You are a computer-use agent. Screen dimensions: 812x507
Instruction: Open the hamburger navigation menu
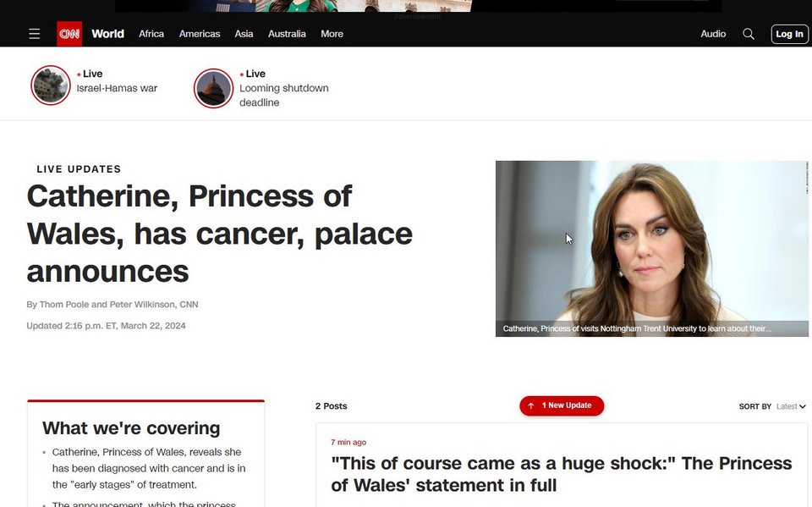point(34,34)
